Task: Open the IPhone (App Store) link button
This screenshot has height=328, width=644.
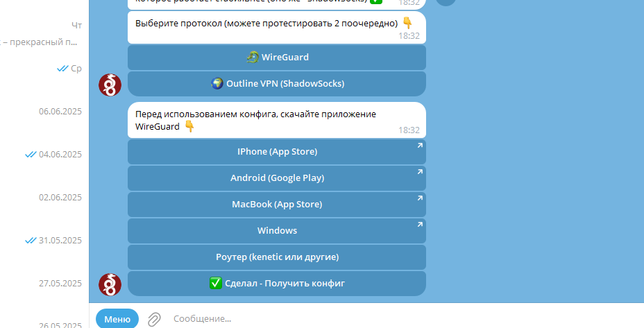Action: pyautogui.click(x=277, y=152)
